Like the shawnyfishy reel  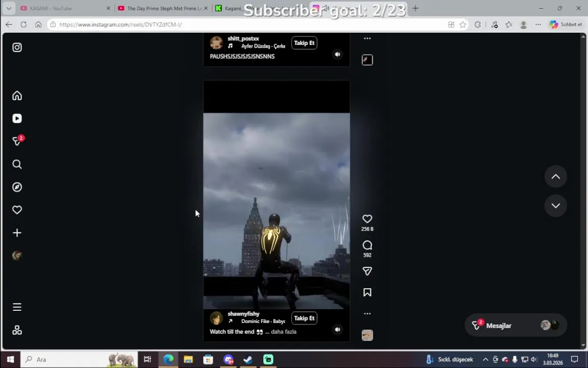pos(367,219)
